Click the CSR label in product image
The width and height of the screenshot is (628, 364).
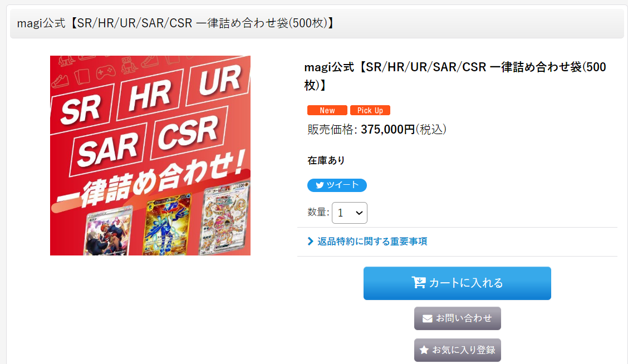tap(188, 132)
